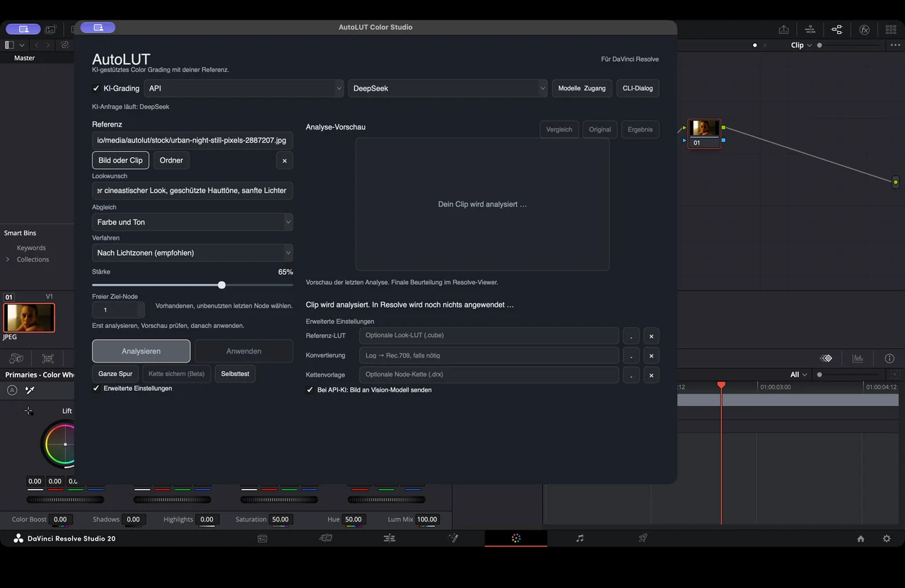Click the Selbsttest button

tap(235, 373)
